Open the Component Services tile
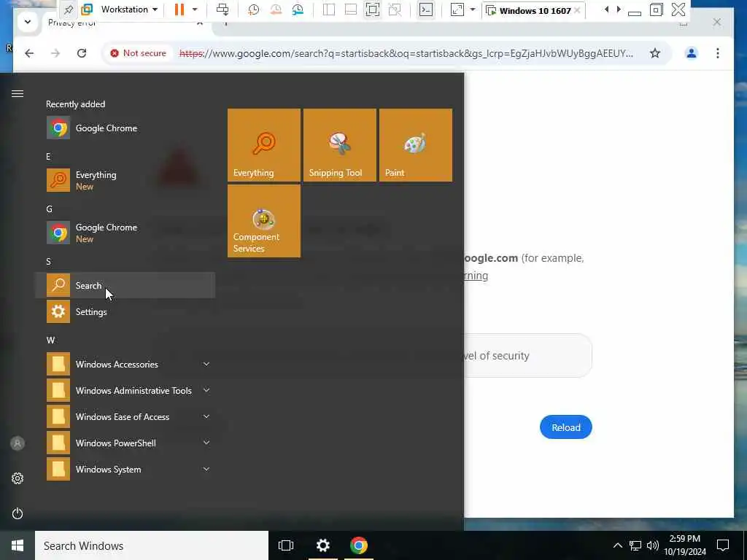Image resolution: width=747 pixels, height=560 pixels. (264, 221)
